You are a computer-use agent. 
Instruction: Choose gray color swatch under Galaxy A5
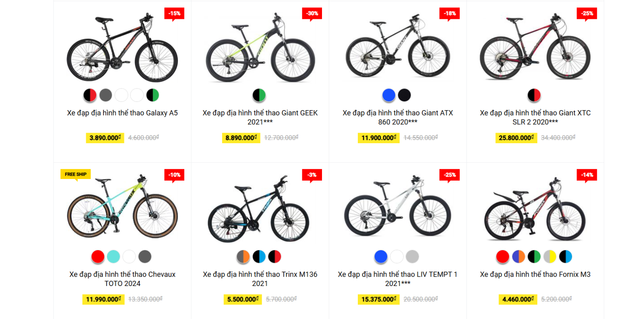tap(106, 95)
